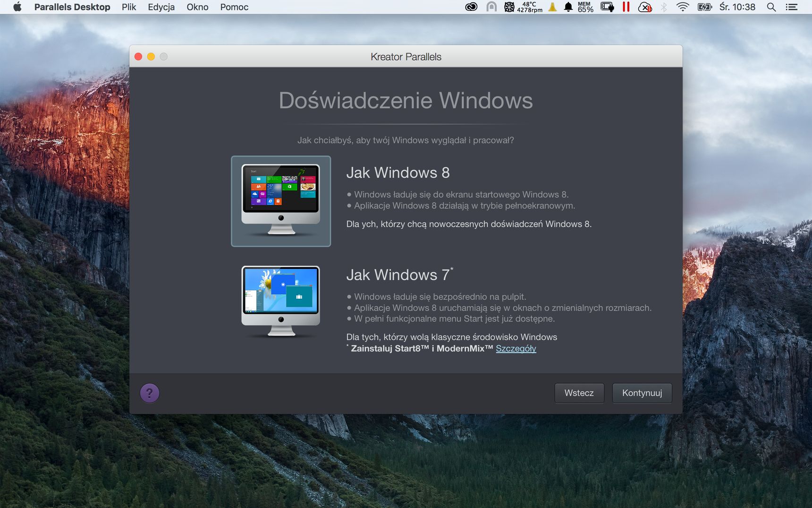Close the Kreator Parallels window with red button
Viewport: 812px width, 508px height.
click(x=138, y=57)
